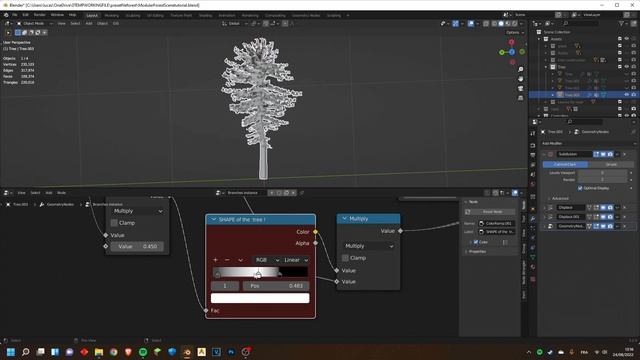Expand Properties section in node sidebar

tap(477, 251)
